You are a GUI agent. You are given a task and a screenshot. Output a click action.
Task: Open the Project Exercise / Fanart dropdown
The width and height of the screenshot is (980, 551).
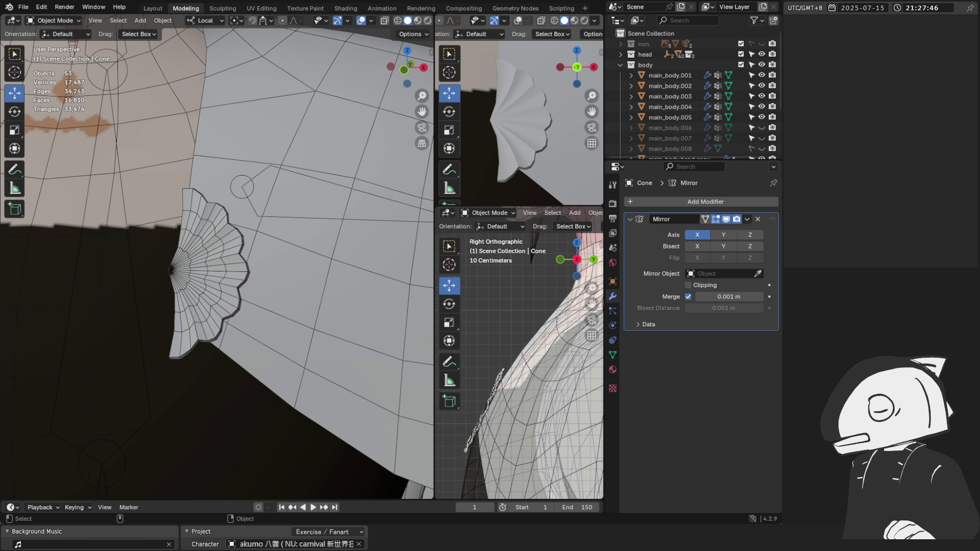click(329, 532)
